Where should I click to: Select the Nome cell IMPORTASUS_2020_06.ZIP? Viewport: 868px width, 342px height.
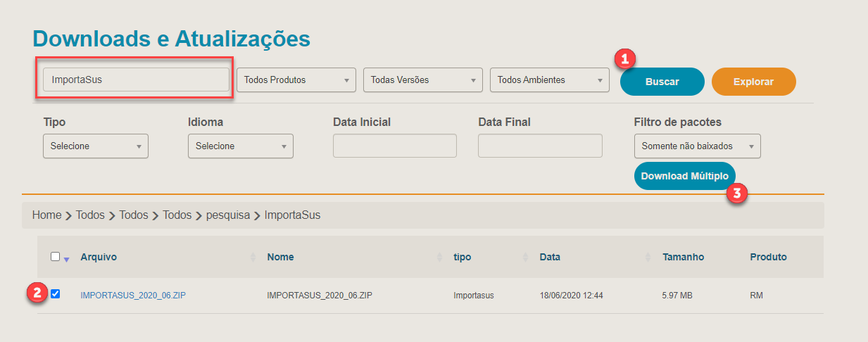coord(320,296)
